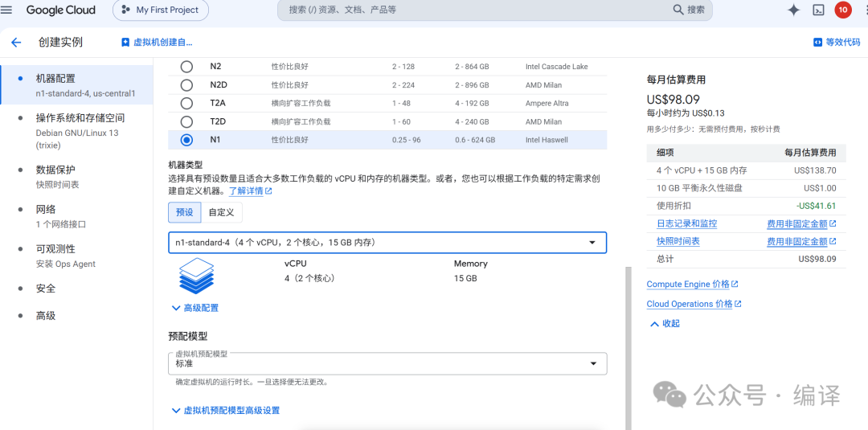Collapse cost details with 收起
868x430 pixels.
(665, 323)
